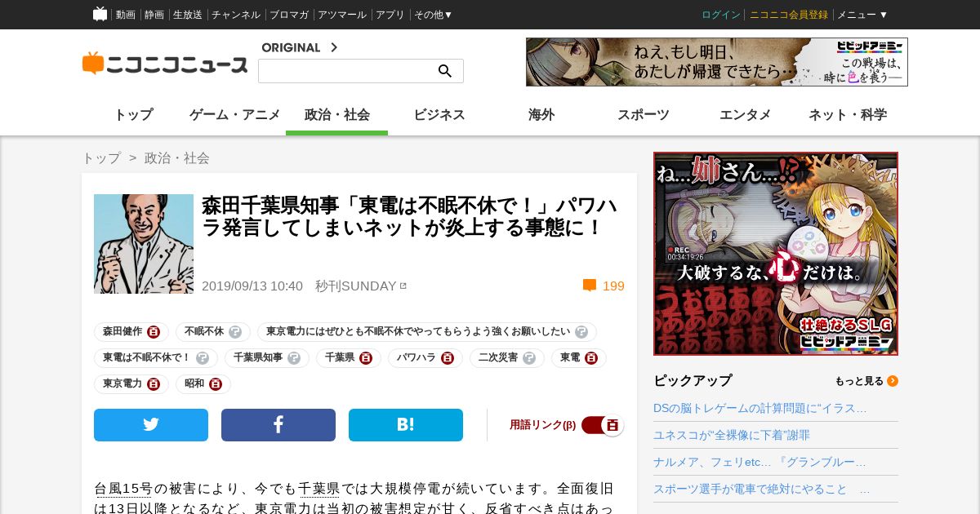Click the search magnifier icon
The width and height of the screenshot is (980, 514).
point(445,71)
